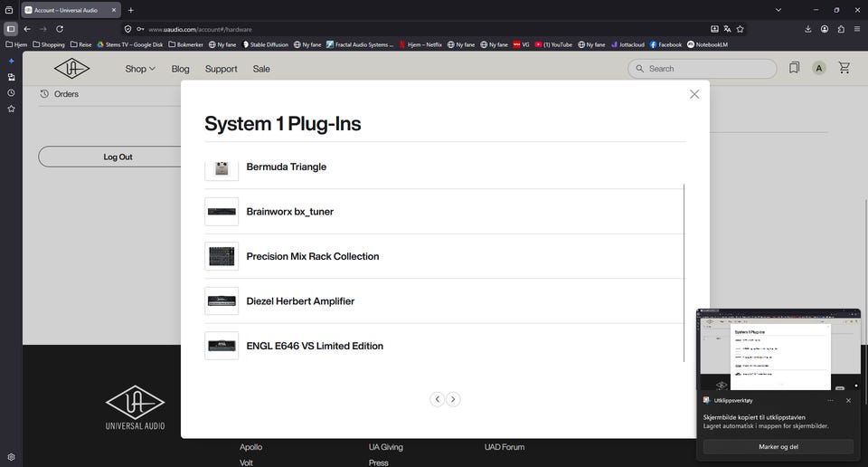Screen dimensions: 868x467
Task: Open the Blog page
Action: pyautogui.click(x=181, y=69)
